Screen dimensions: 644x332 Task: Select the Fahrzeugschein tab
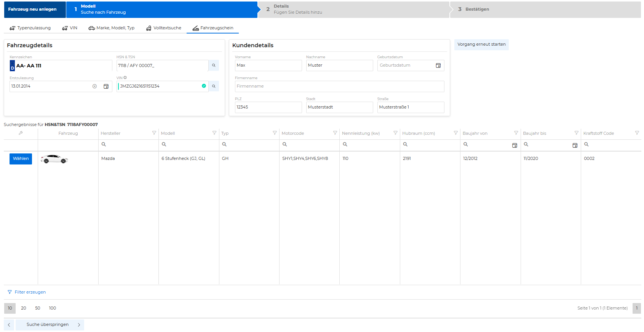213,28
